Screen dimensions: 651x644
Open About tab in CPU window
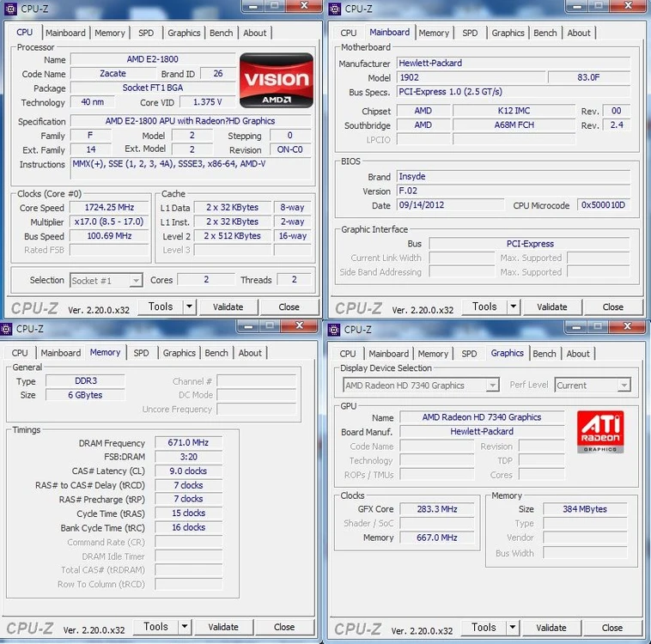pos(254,33)
